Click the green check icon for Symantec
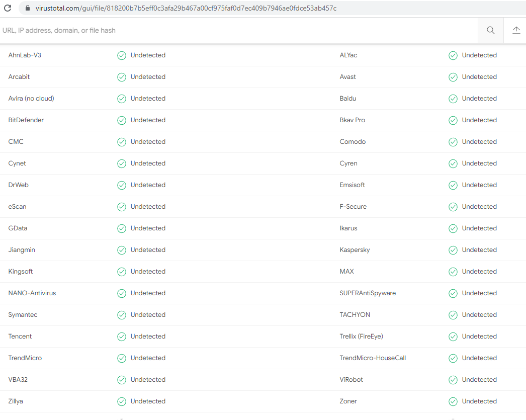This screenshot has width=526, height=420. click(x=121, y=315)
